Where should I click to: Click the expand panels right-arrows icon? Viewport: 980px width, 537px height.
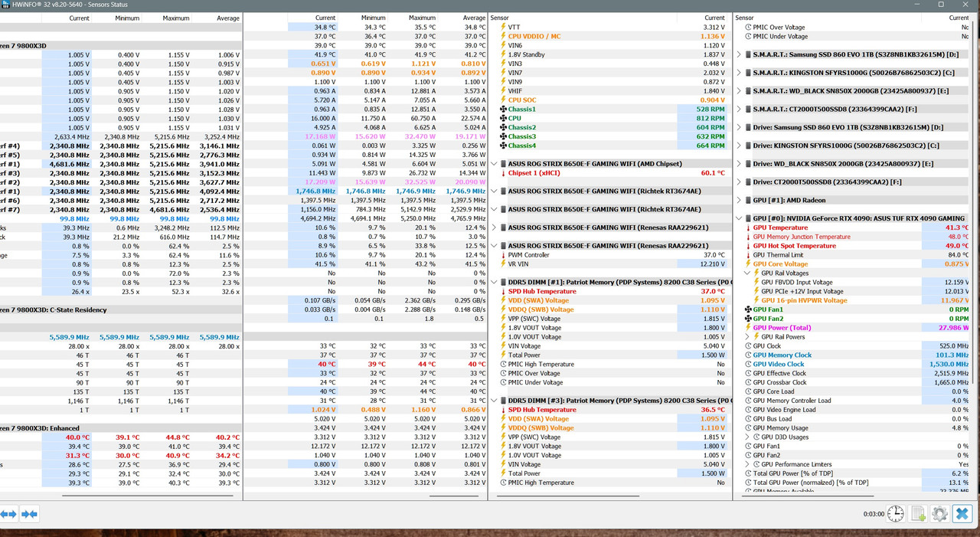(x=29, y=514)
